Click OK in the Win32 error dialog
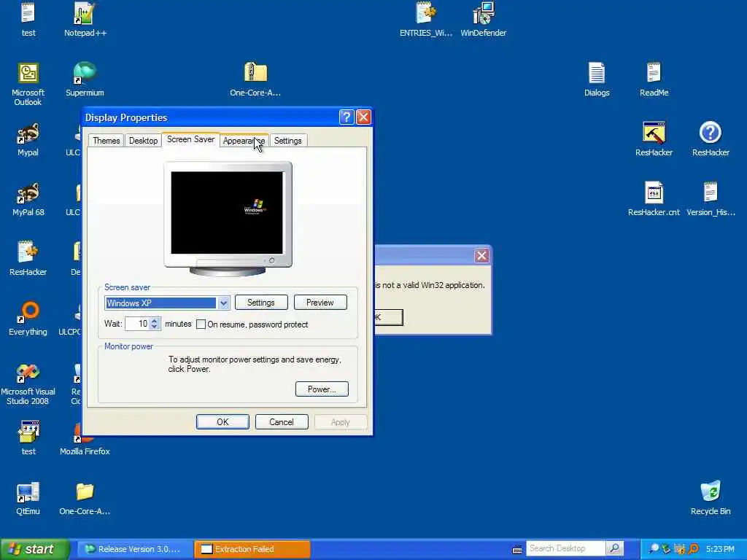Viewport: 747px width, 560px height. pos(389,318)
